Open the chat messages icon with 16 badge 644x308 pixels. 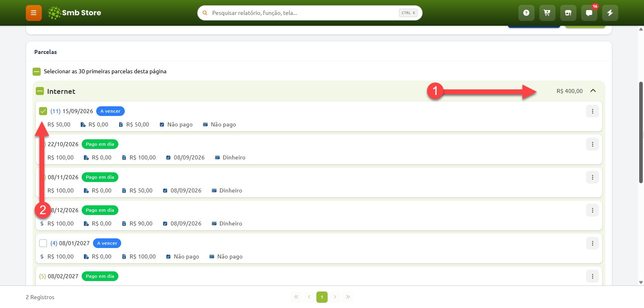[x=589, y=13]
